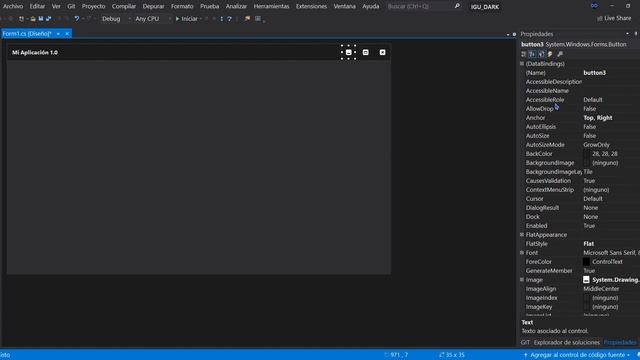This screenshot has width=640, height=360.
Task: Select the AllowDrop property row
Action: point(580,109)
